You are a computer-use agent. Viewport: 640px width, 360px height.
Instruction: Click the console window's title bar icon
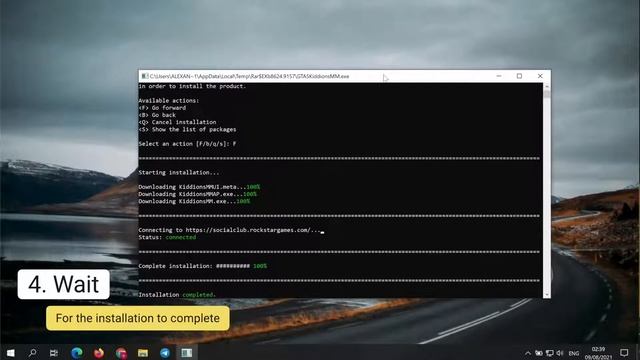(144, 76)
